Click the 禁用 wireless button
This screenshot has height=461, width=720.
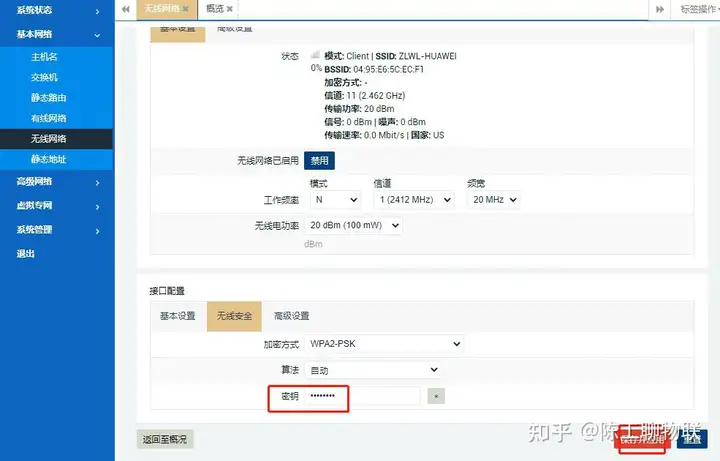coord(320,161)
